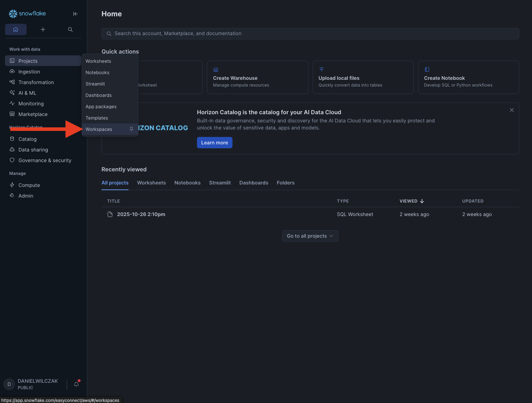Open the 2025-10-26 2:10pm worksheet
Viewport: 532px width, 403px height.
pos(141,214)
